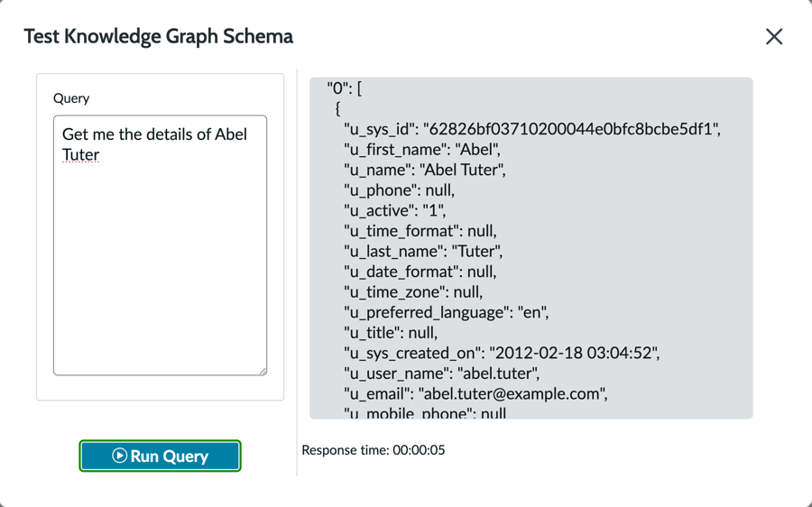Click the "u_active": "1" line
Image resolution: width=812 pixels, height=507 pixels.
pos(394,211)
